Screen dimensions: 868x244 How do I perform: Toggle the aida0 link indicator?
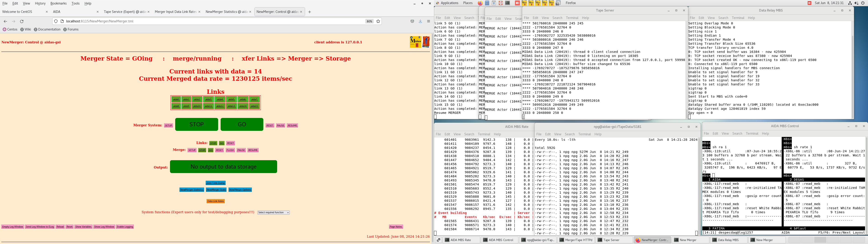pyautogui.click(x=176, y=99)
